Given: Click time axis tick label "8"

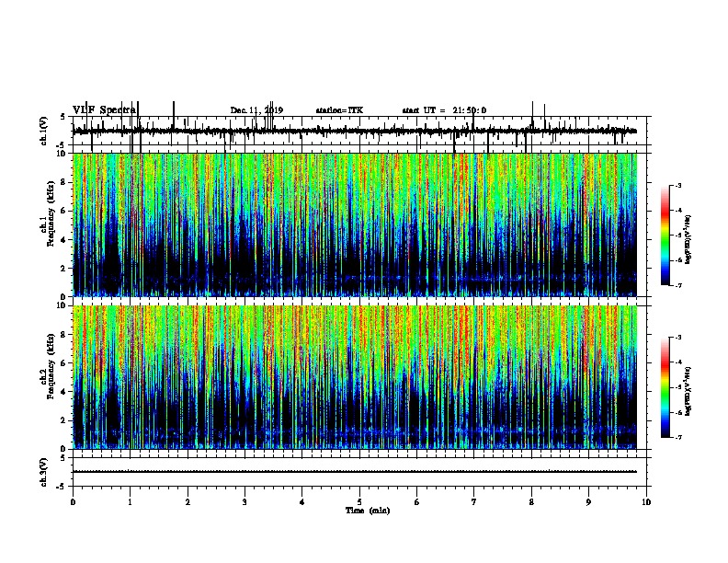Looking at the screenshot, I should click(531, 502).
